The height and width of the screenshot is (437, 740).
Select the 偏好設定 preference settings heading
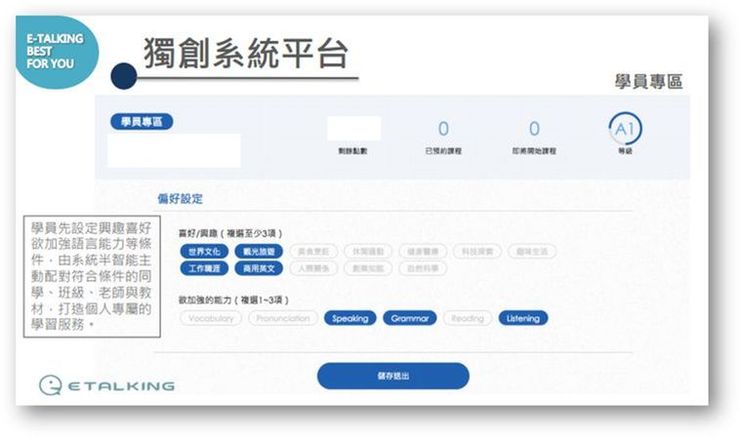[x=179, y=199]
